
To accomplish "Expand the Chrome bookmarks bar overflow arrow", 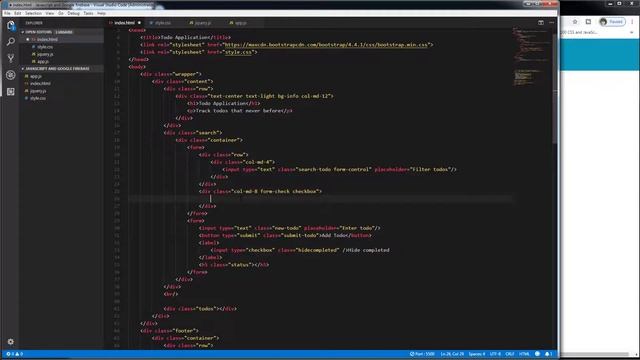I will pyautogui.click(x=632, y=32).
